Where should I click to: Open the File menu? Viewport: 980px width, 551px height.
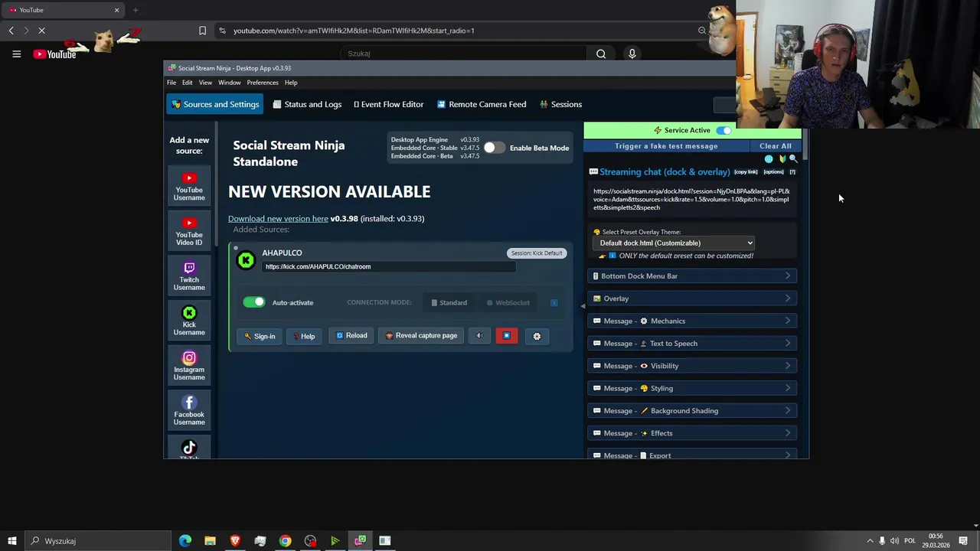171,83
